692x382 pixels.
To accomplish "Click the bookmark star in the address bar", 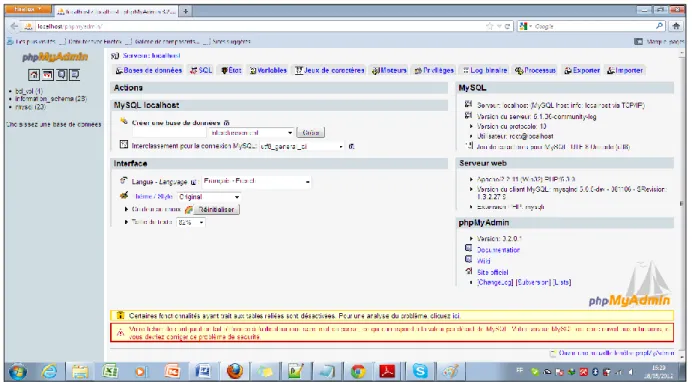I will click(x=489, y=26).
